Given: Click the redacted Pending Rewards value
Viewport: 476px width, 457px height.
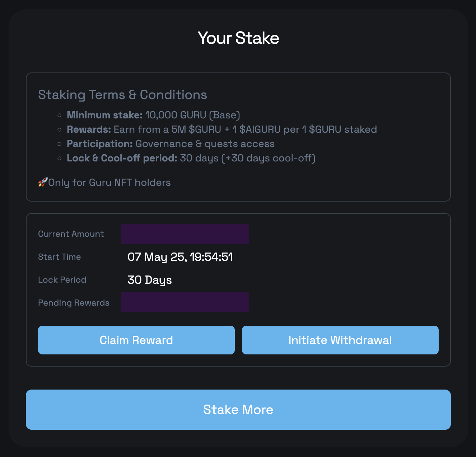Looking at the screenshot, I should pos(185,302).
